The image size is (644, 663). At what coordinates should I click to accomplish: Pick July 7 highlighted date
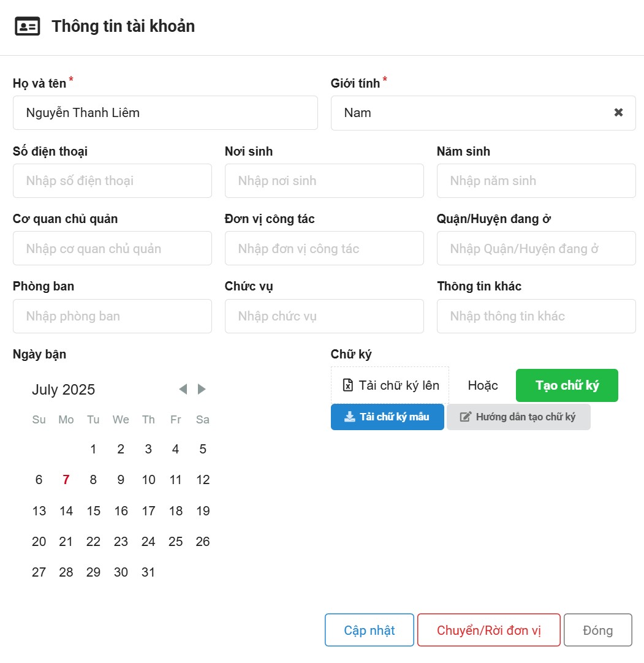[x=66, y=480]
